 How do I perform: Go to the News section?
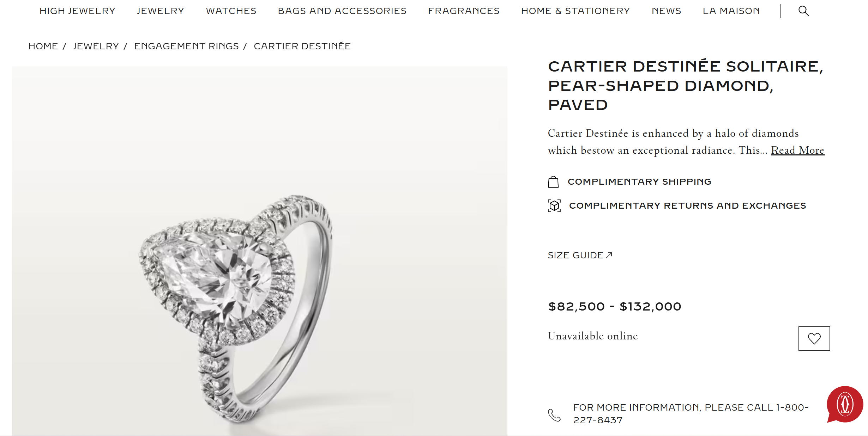coord(666,11)
